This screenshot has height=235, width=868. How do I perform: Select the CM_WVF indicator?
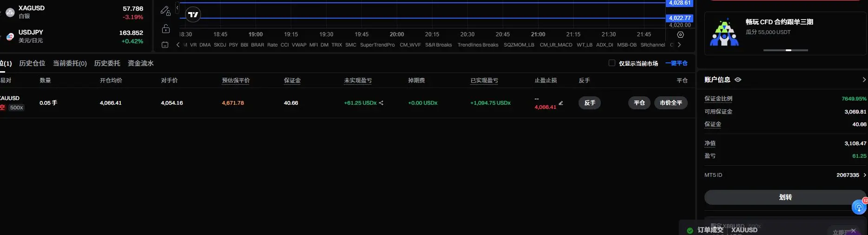(410, 45)
